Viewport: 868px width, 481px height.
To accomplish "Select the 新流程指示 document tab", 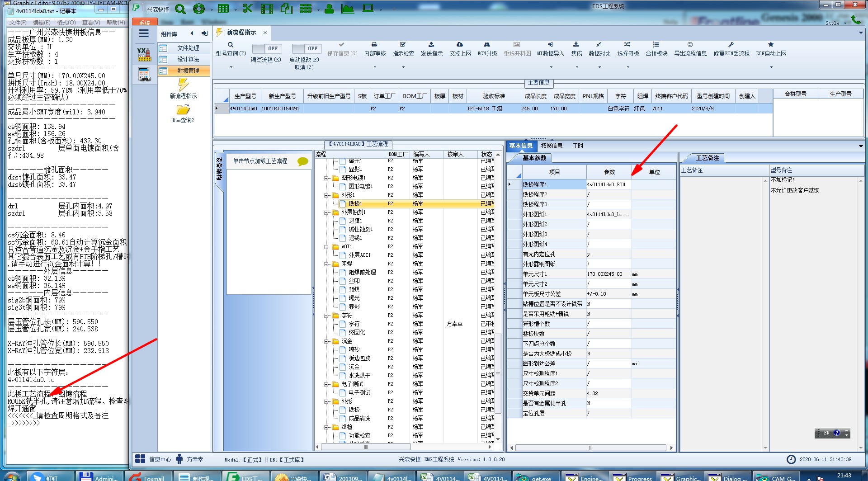I will (241, 33).
